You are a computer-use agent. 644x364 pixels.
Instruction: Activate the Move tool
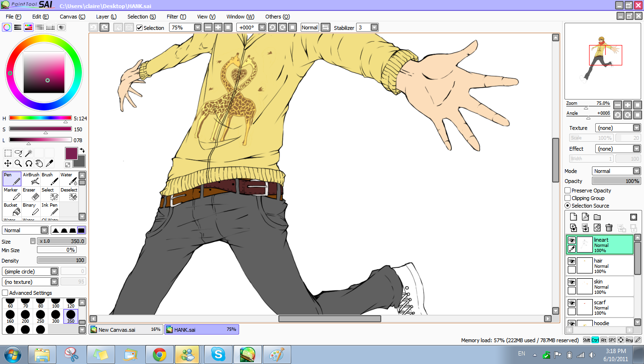pos(8,164)
